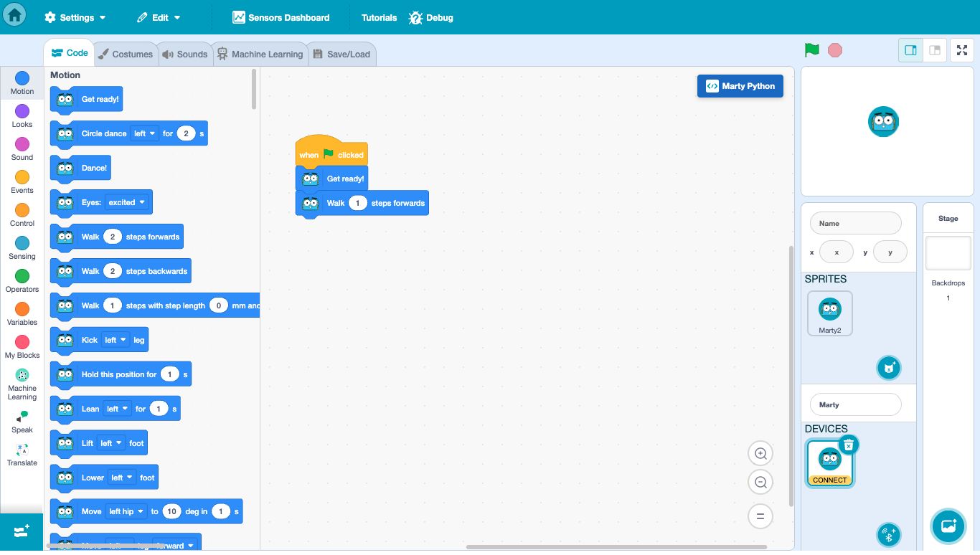Run program with the green flag
This screenshot has height=555, width=980.
point(812,50)
